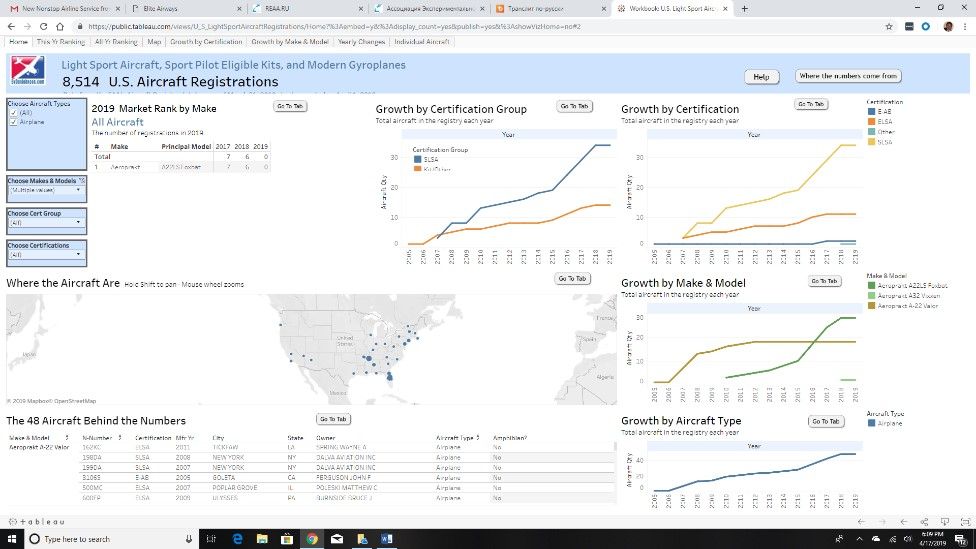Open Chrome from the Windows taskbar
Image resolution: width=976 pixels, height=549 pixels.
coord(312,539)
